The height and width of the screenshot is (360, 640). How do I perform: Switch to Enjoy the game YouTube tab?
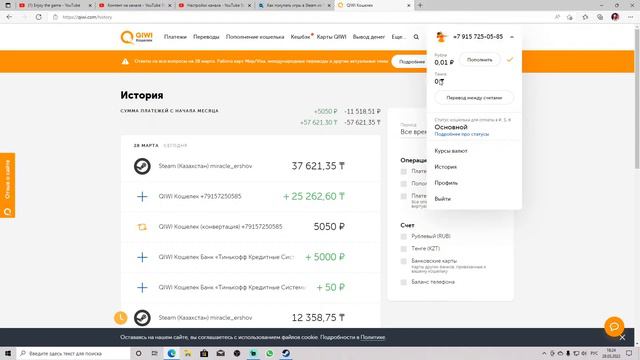[55, 5]
